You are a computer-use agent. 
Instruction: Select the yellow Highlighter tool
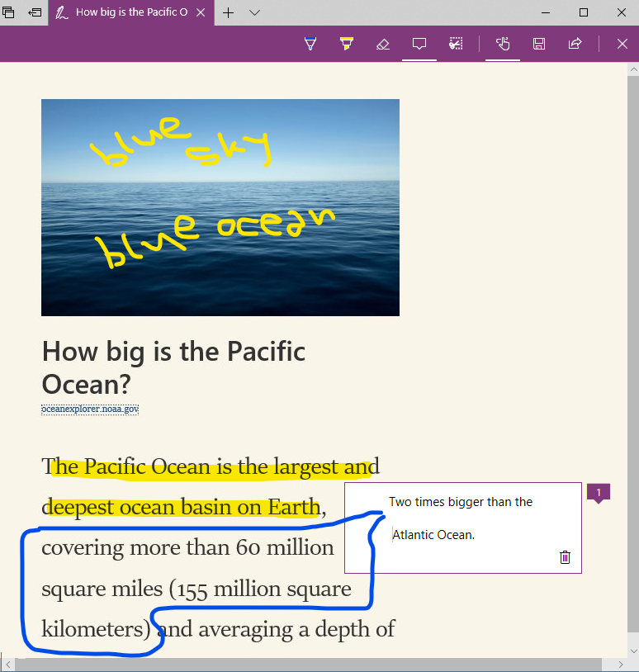pos(346,44)
